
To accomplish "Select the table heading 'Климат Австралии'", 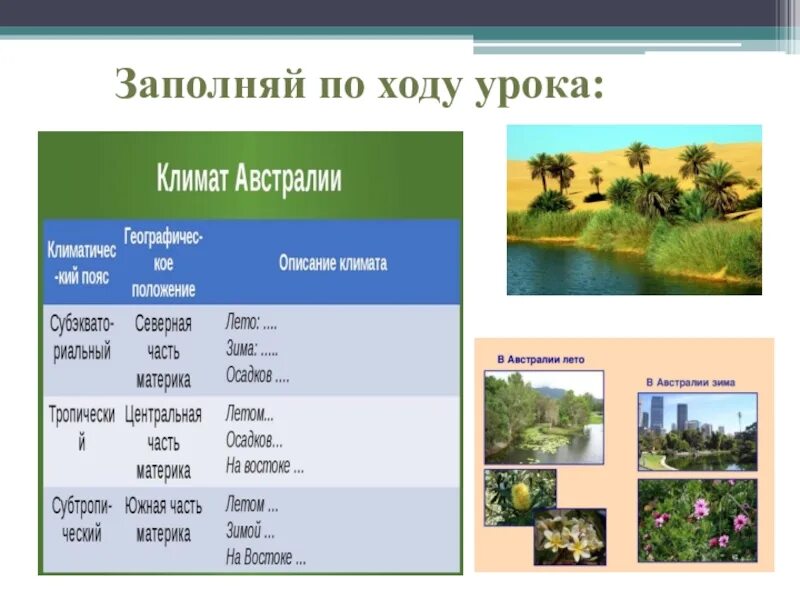I will point(249,179).
